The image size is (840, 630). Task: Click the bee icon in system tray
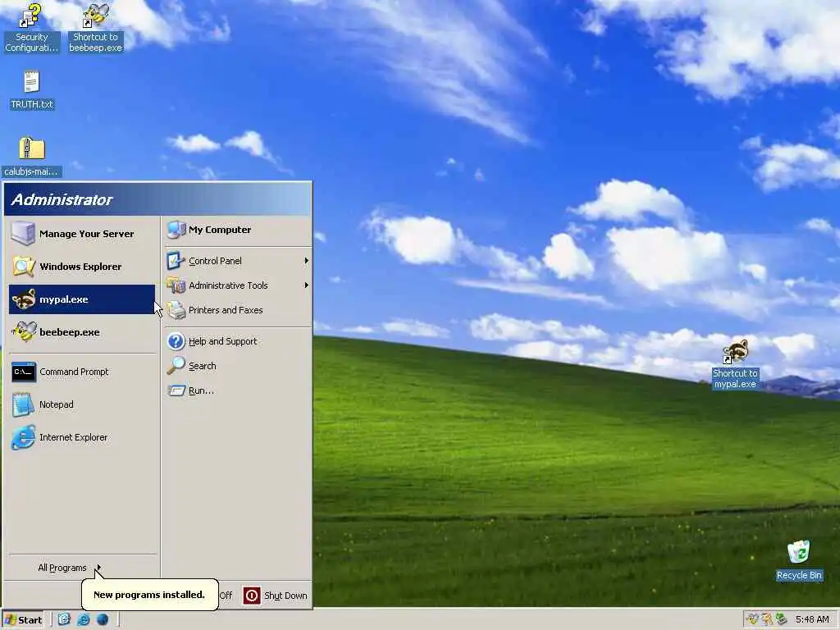click(753, 619)
